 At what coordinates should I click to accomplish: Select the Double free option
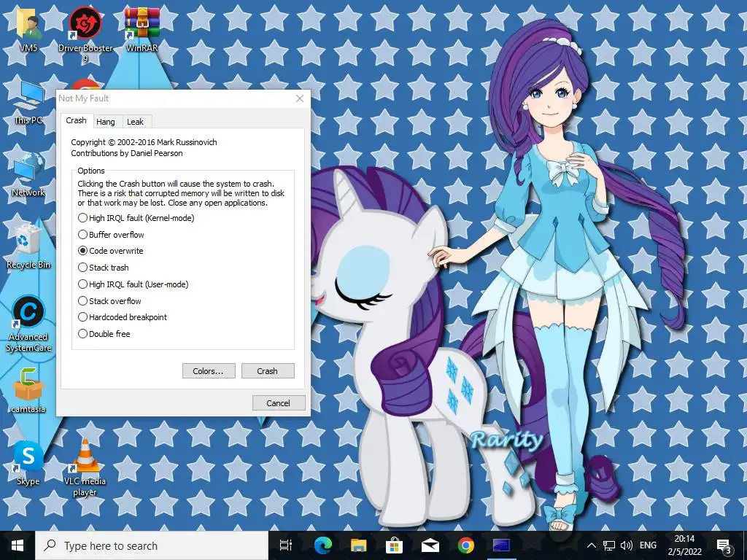point(104,334)
